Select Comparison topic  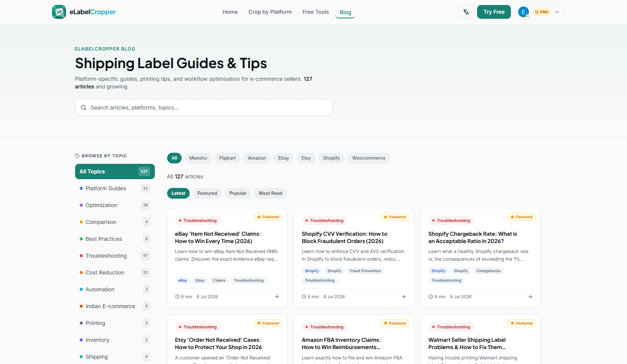coord(115,222)
